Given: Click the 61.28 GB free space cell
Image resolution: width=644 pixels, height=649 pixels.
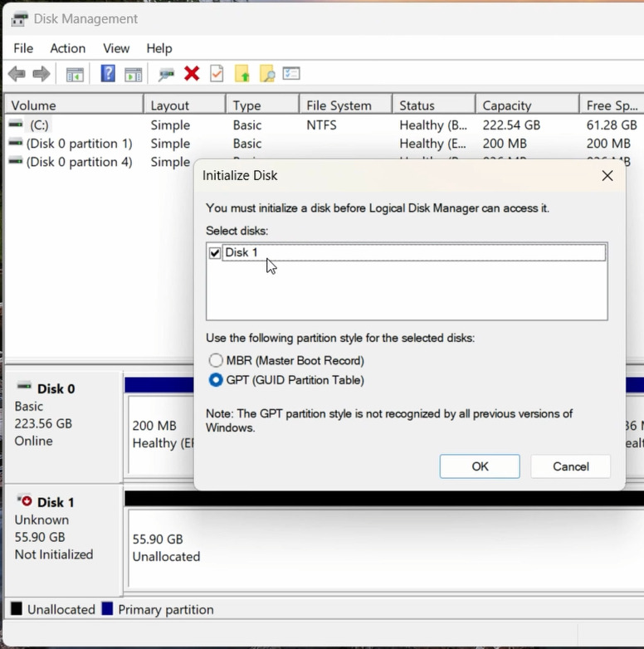Looking at the screenshot, I should (x=612, y=125).
